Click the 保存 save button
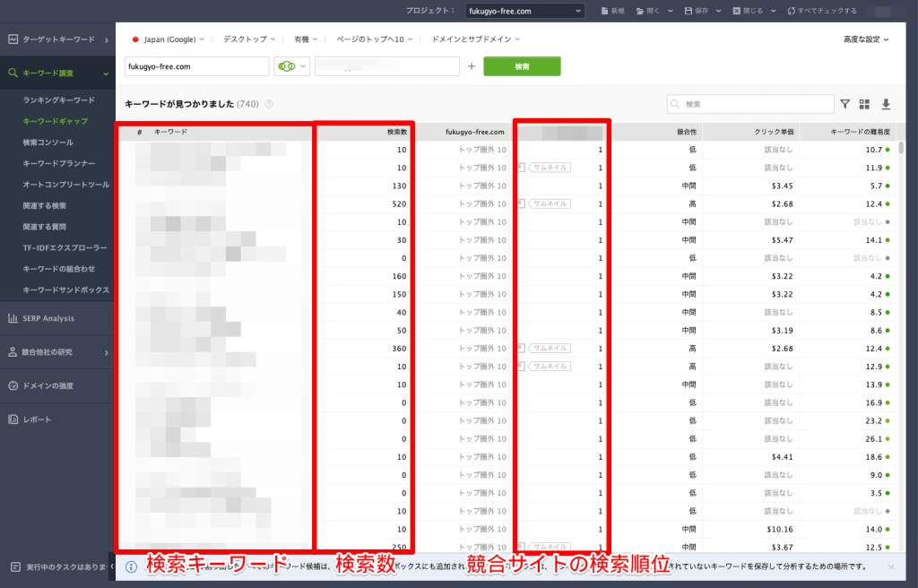Screen dimensions: 918x588 697,11
